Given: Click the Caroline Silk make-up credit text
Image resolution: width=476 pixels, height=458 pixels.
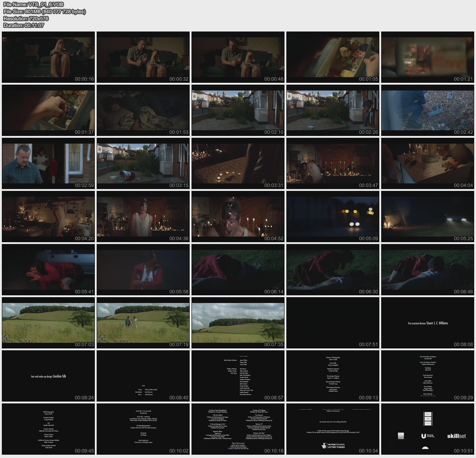Looking at the screenshot, I should point(48,376).
